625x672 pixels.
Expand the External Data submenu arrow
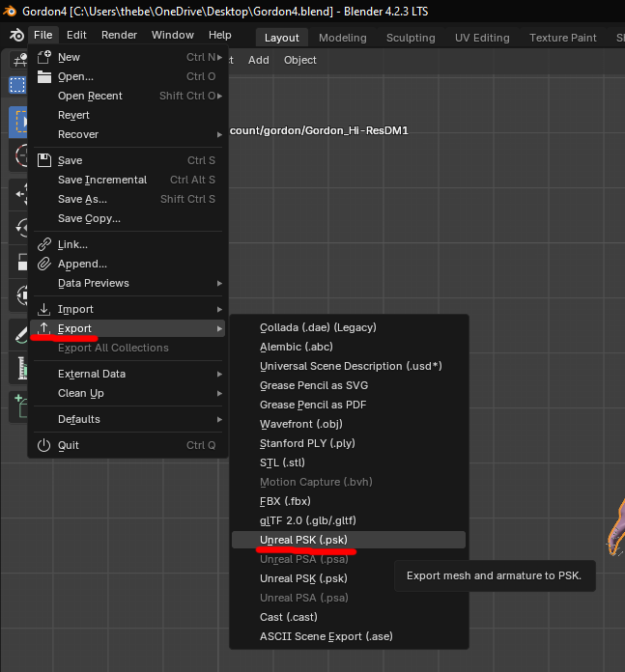[219, 375]
